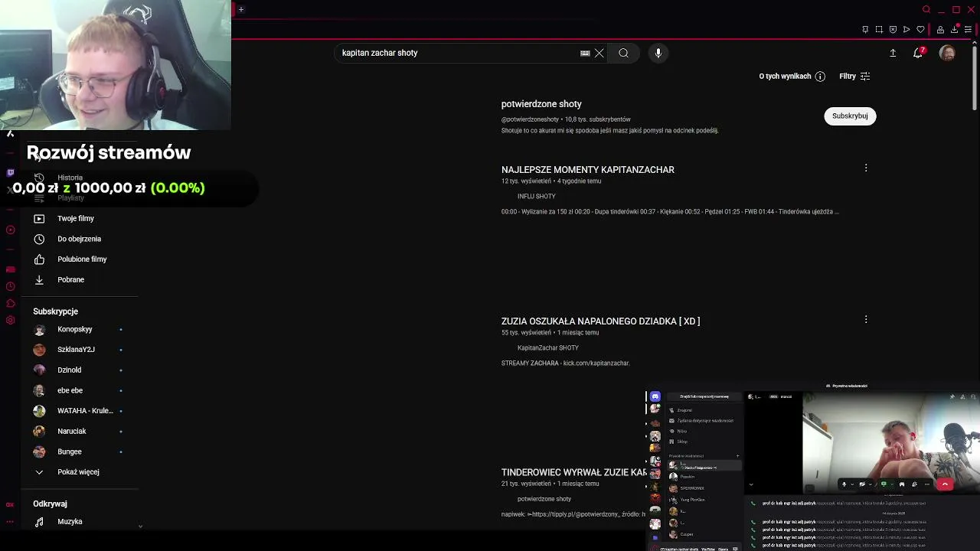Image resolution: width=980 pixels, height=551 pixels.
Task: Toggle the browser ad-blocker shield icon
Action: tap(893, 29)
